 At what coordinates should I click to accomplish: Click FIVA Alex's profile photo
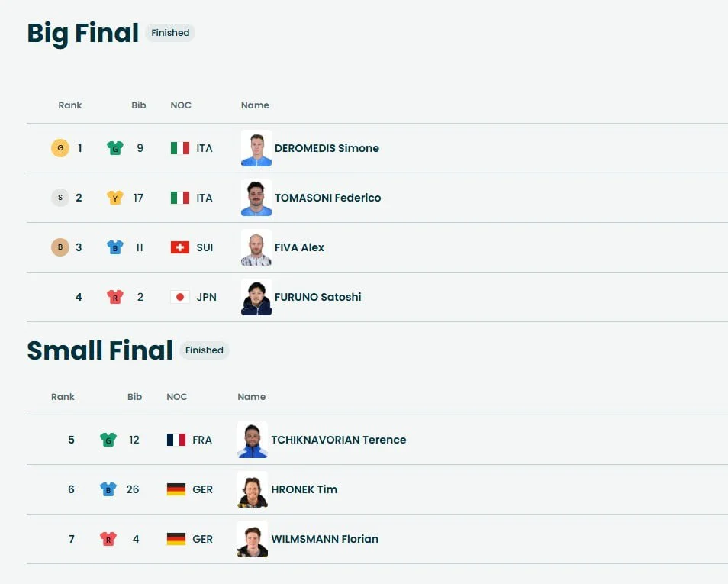click(x=256, y=247)
